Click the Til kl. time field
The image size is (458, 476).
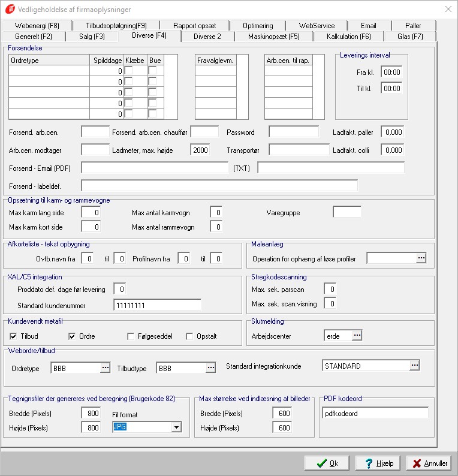pyautogui.click(x=391, y=88)
